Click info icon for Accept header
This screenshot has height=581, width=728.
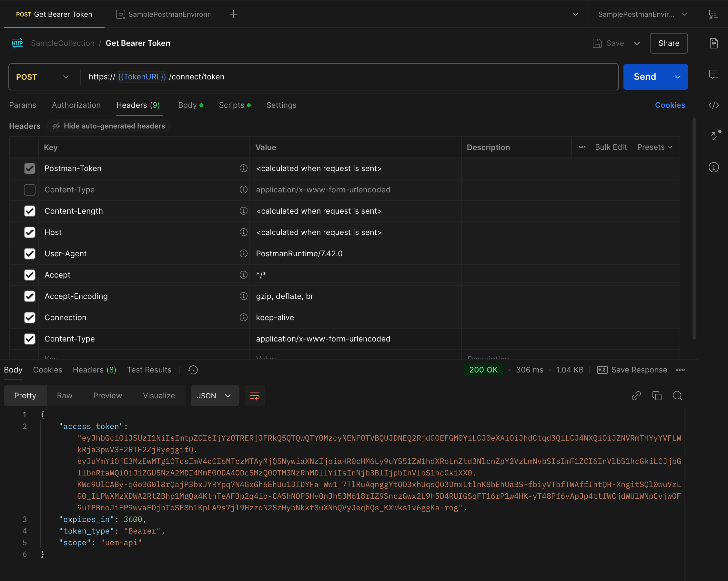point(243,275)
